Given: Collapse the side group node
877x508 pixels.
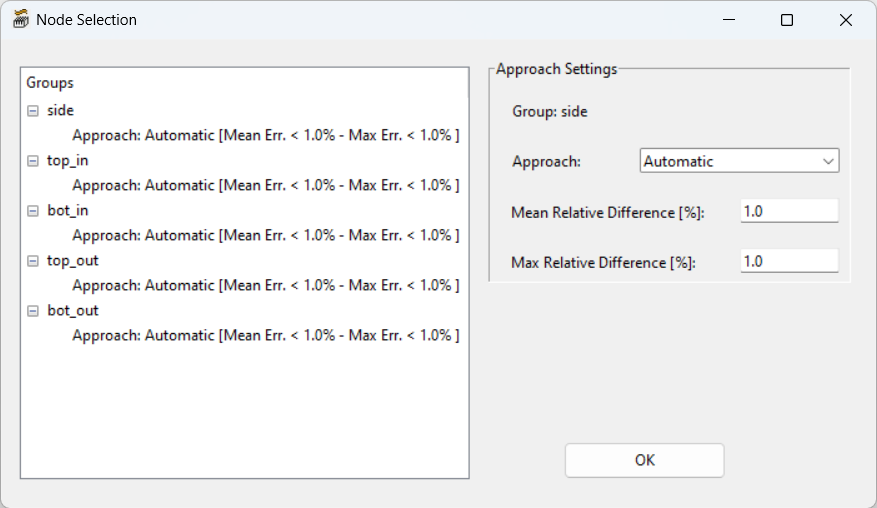Looking at the screenshot, I should click(x=33, y=111).
